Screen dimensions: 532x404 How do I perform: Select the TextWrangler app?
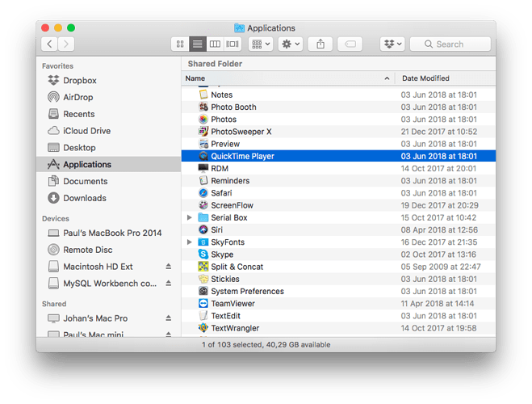(x=338, y=328)
